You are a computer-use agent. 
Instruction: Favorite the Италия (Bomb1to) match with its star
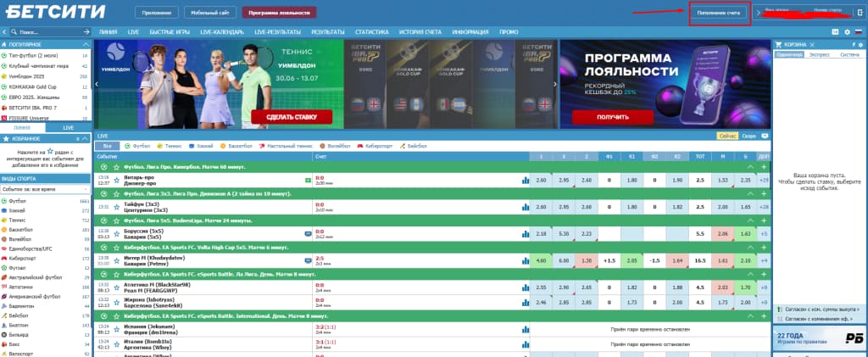click(x=117, y=343)
